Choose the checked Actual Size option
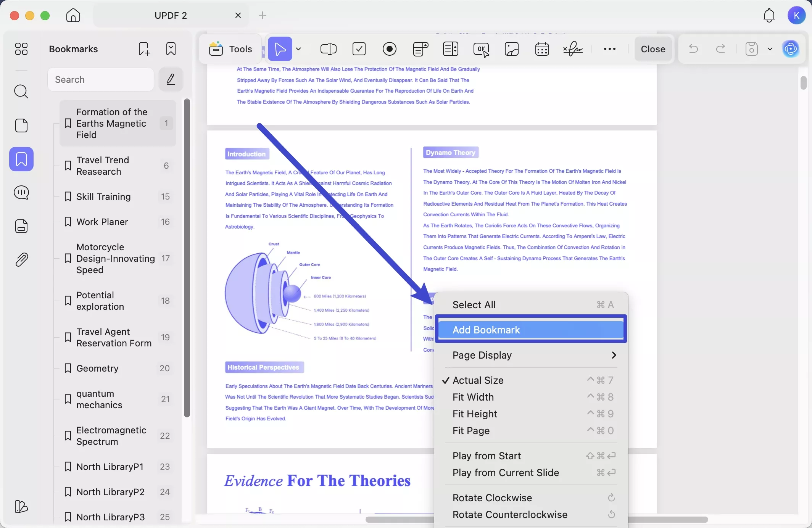Viewport: 812px width, 528px height. pyautogui.click(x=478, y=380)
